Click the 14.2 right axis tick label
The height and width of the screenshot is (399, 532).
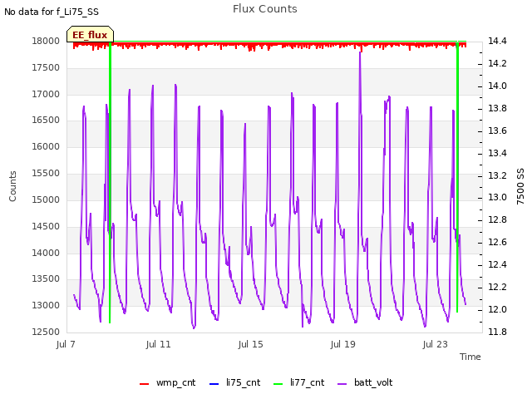pyautogui.click(x=497, y=63)
